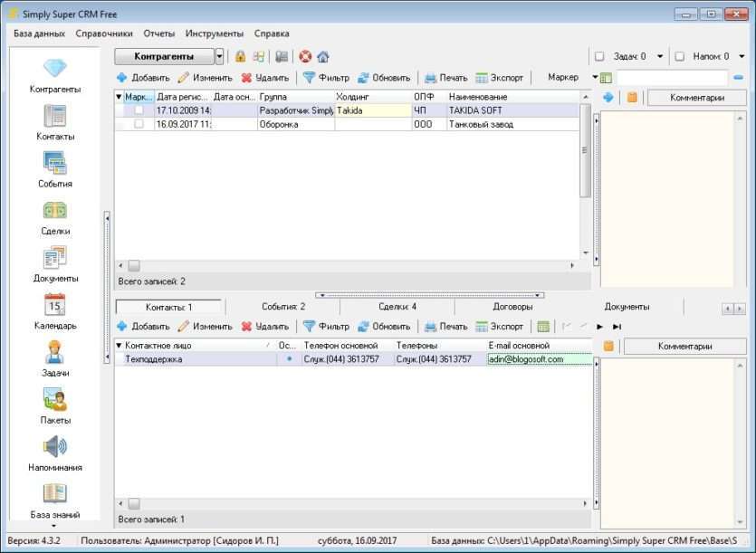Open the Инструменты menu
756x553 pixels.
tap(214, 33)
